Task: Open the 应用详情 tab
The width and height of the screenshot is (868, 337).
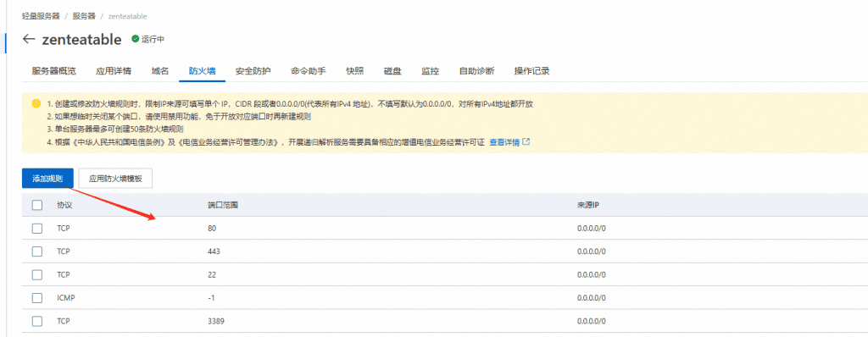Action: coord(114,71)
